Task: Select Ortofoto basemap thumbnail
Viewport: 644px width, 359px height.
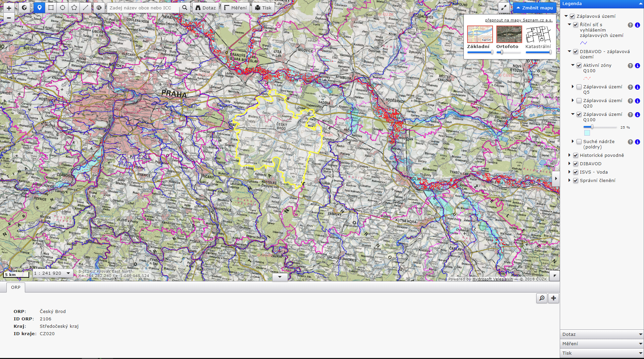Action: coord(509,34)
